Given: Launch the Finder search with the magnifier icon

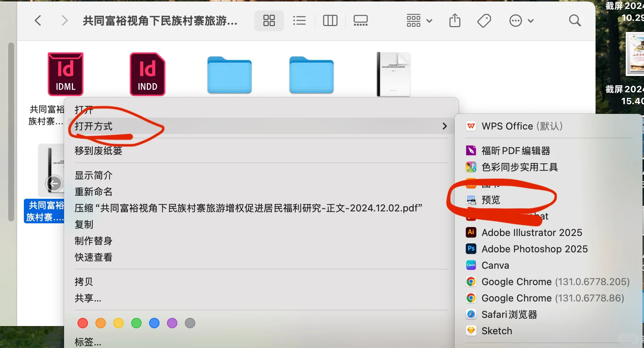Looking at the screenshot, I should (x=575, y=20).
